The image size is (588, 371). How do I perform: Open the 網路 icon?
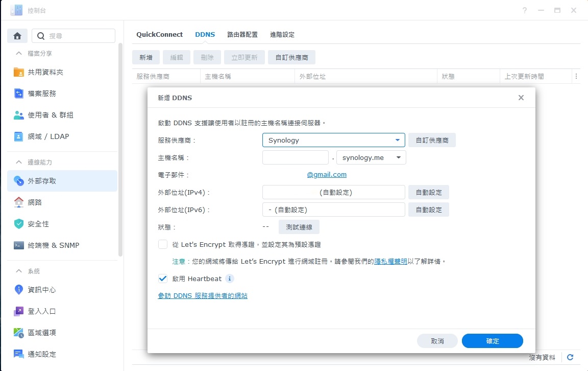pos(18,202)
